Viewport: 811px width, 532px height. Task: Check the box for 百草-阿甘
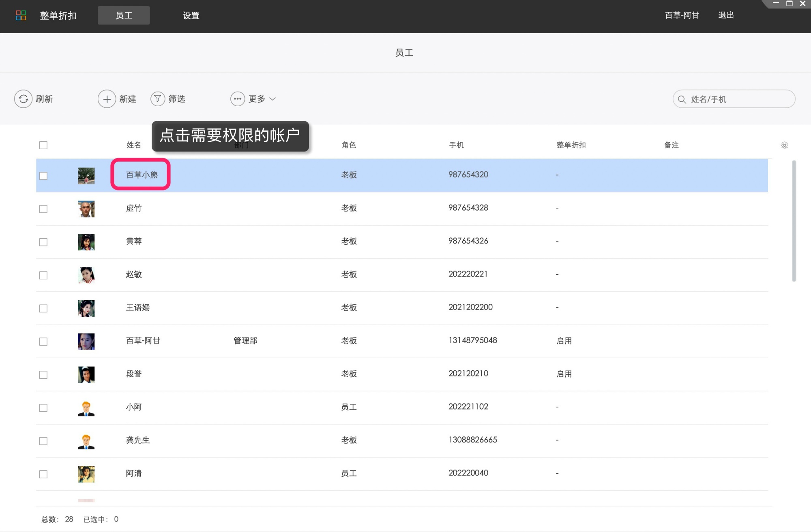[43, 342]
